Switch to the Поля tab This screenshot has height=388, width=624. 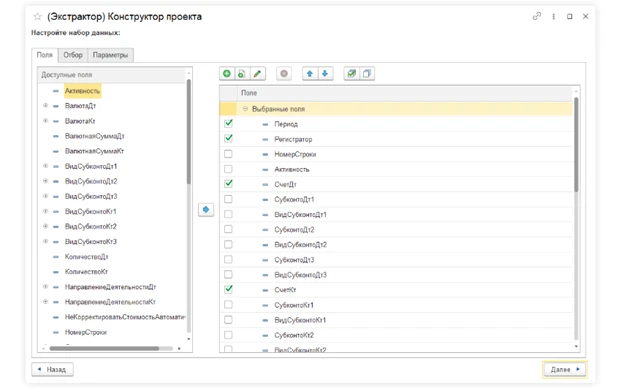(x=45, y=55)
